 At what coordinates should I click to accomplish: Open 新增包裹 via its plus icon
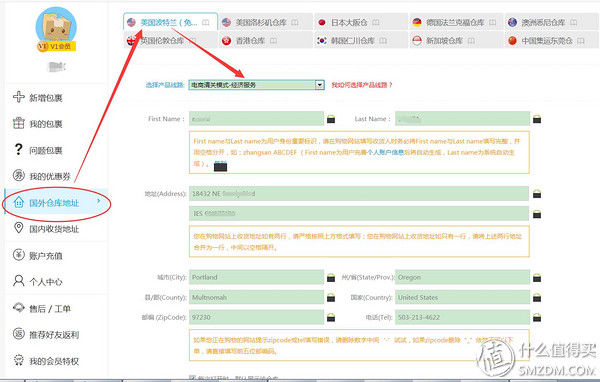coord(19,97)
